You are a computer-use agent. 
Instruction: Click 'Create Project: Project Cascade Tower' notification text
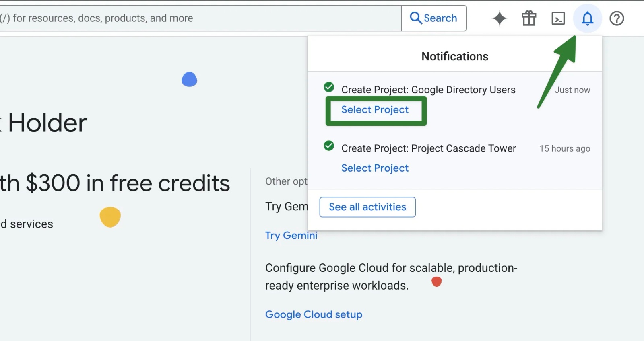429,148
